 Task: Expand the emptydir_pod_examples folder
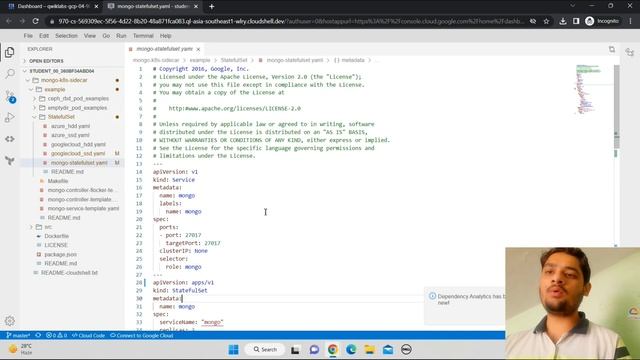point(77,108)
